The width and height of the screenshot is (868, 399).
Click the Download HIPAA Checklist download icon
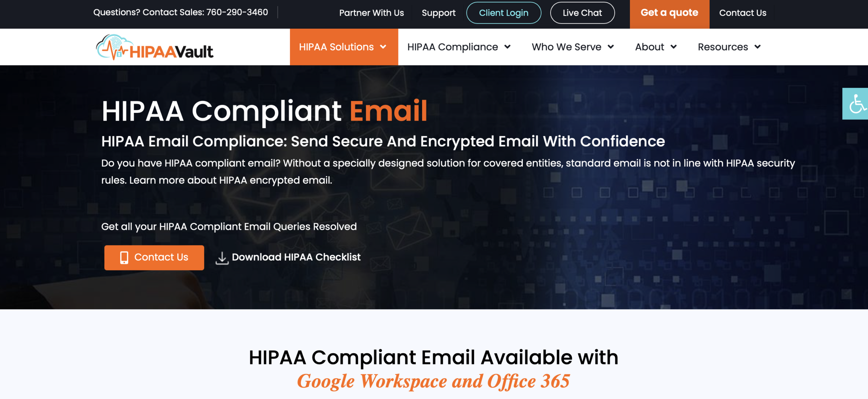click(x=222, y=257)
